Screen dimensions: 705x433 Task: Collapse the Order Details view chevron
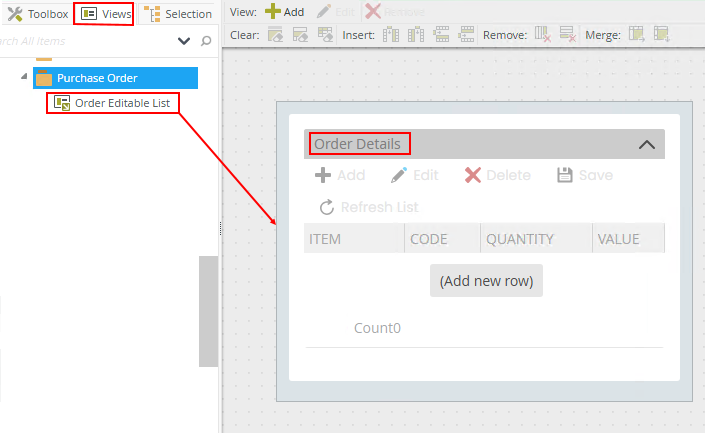click(x=647, y=145)
